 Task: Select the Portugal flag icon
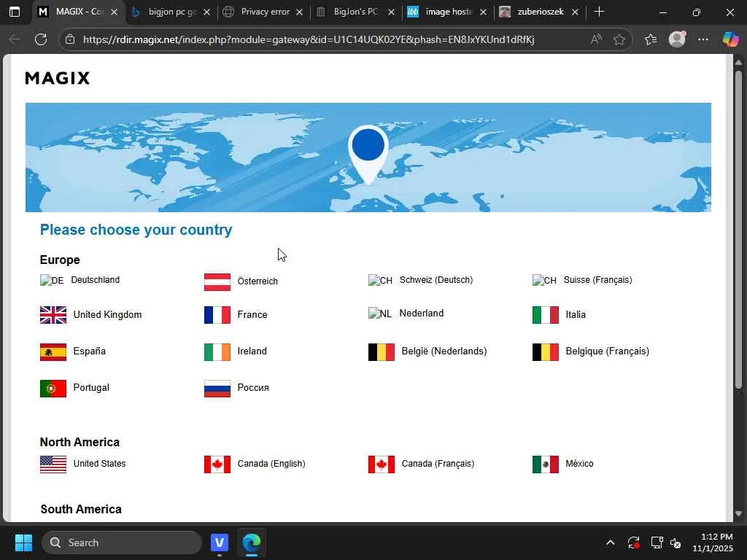click(x=53, y=389)
